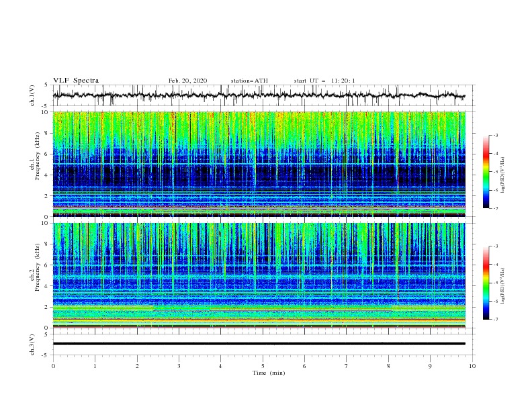Click the "-3" label on ch.2 color bar

[x=495, y=246]
